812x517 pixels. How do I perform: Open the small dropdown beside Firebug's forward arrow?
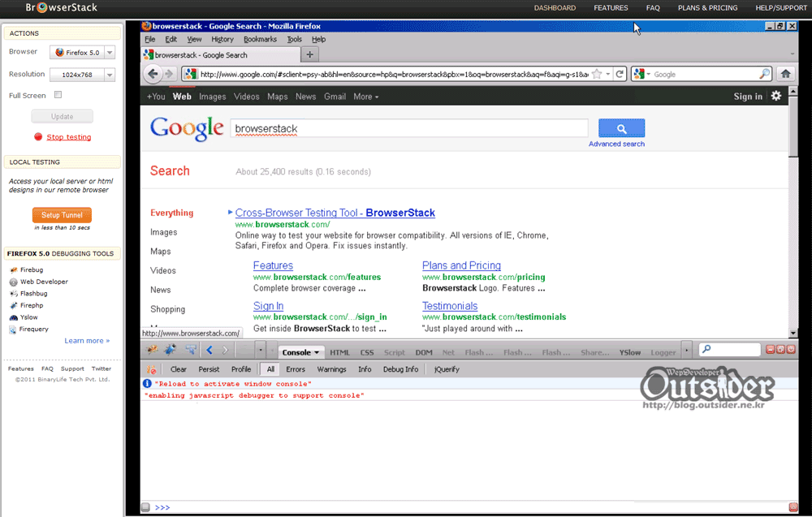[260, 351]
